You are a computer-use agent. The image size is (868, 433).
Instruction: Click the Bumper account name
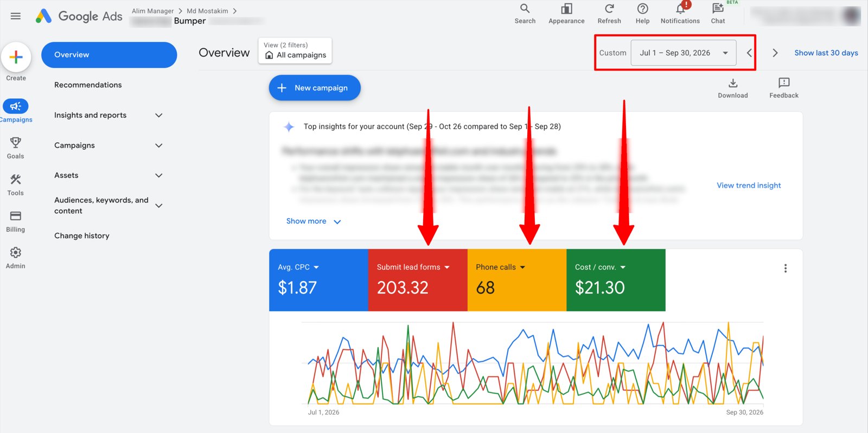190,21
